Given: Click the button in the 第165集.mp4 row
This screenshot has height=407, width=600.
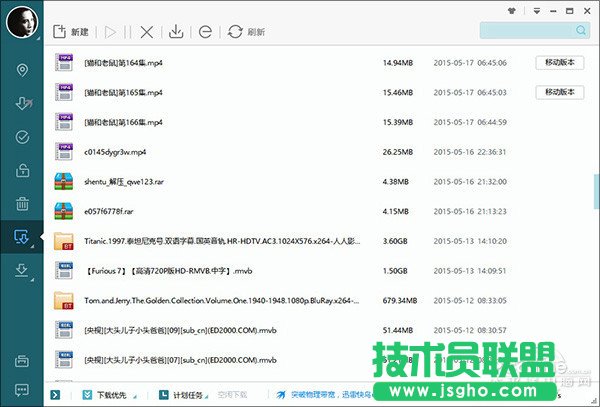Looking at the screenshot, I should 560,92.
